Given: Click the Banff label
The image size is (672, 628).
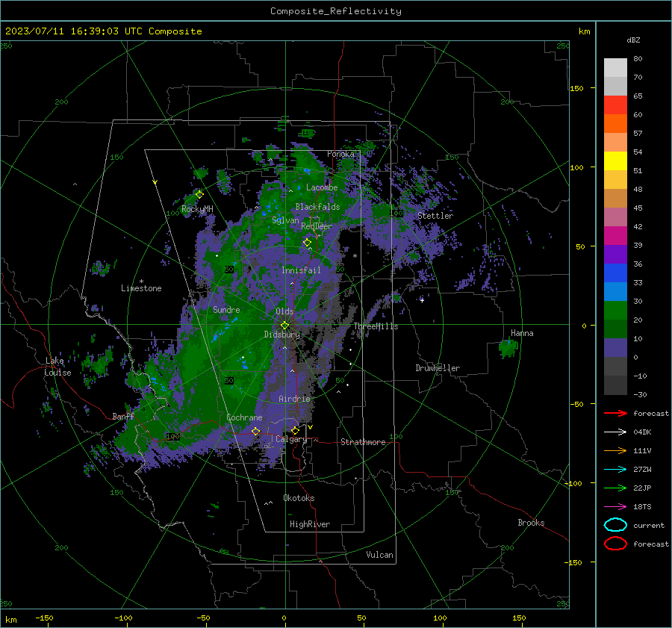Looking at the screenshot, I should point(123,416).
